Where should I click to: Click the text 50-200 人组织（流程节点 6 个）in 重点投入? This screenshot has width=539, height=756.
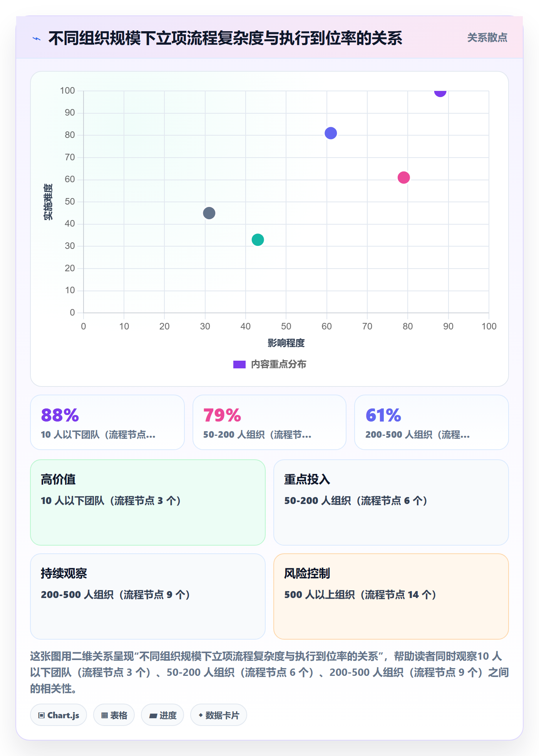click(x=356, y=501)
